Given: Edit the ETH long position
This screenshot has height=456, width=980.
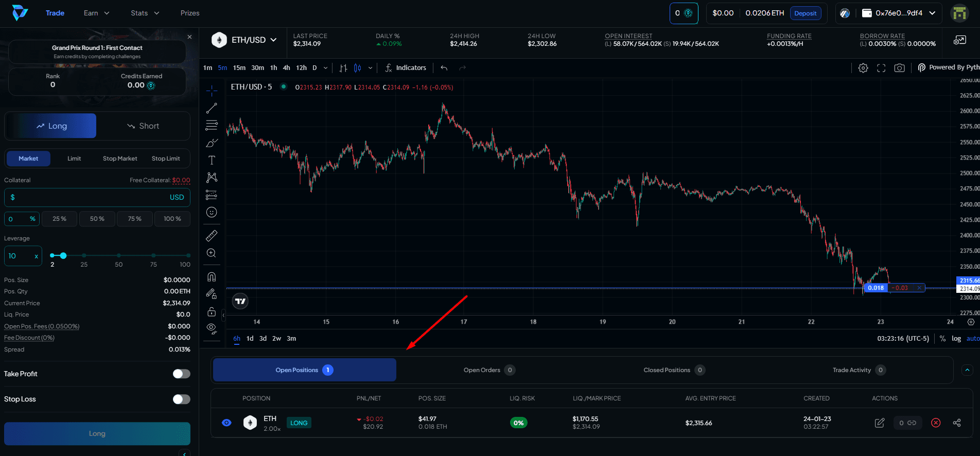Looking at the screenshot, I should point(880,423).
